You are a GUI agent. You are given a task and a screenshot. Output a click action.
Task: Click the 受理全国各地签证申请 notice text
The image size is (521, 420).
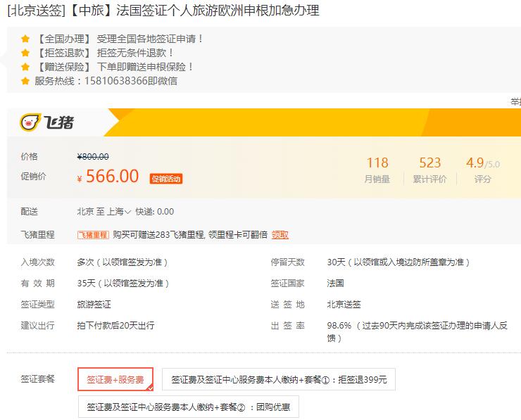(x=149, y=39)
